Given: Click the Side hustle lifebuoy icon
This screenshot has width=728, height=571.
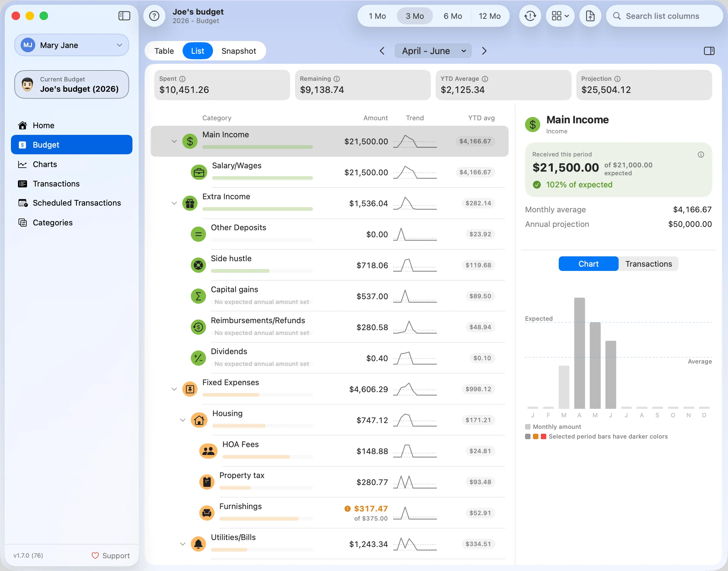Looking at the screenshot, I should click(198, 265).
